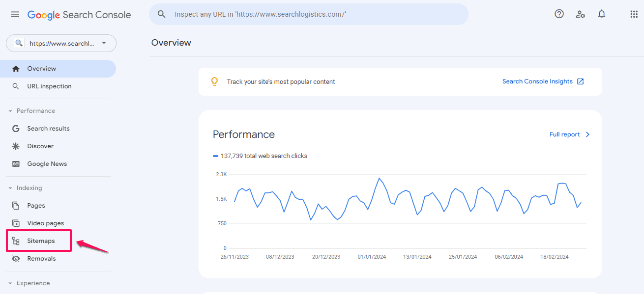
Task: Open the Removals page
Action: click(x=58, y=259)
